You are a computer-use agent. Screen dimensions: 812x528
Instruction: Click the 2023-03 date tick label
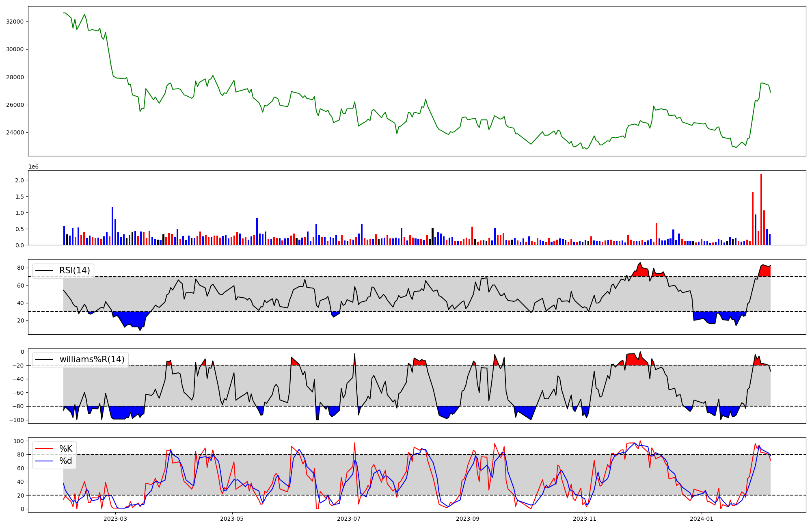pos(115,519)
